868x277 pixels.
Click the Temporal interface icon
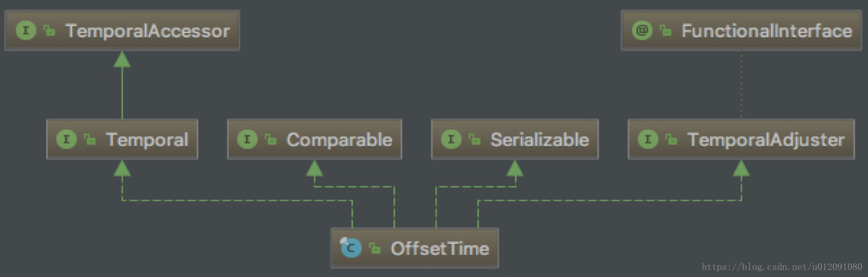pyautogui.click(x=66, y=139)
